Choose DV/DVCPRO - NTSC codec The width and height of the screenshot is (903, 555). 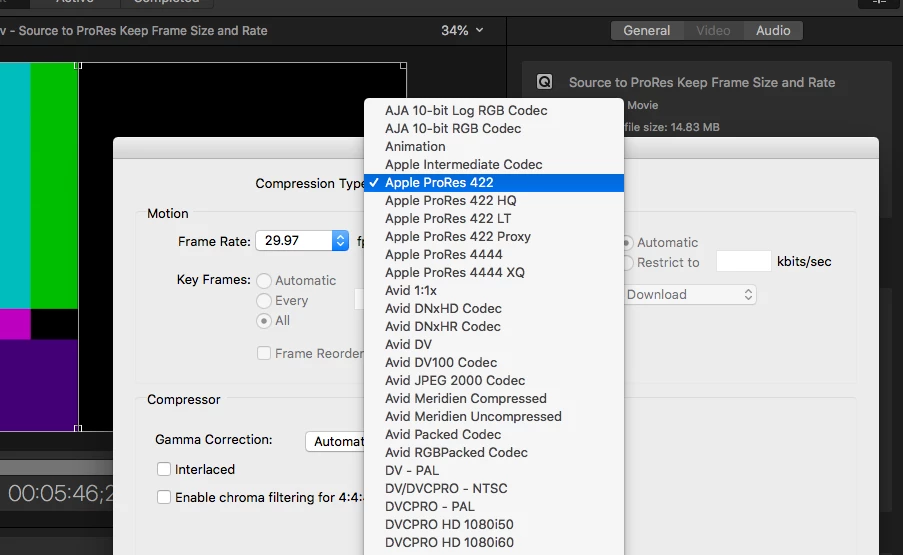(494, 488)
